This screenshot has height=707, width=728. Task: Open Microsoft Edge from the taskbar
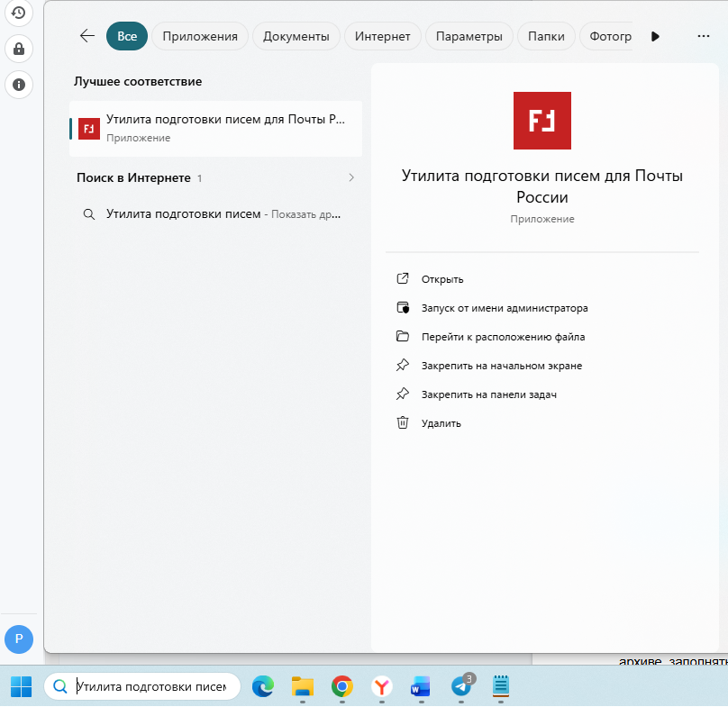(x=262, y=686)
